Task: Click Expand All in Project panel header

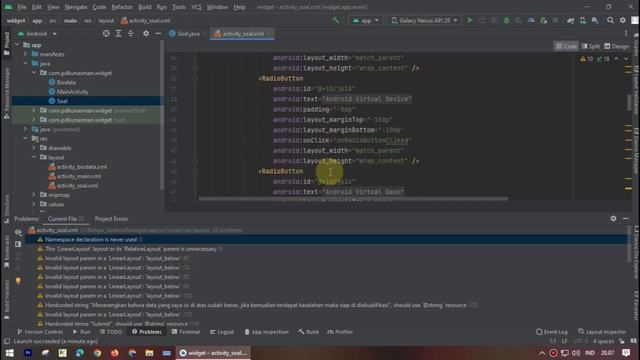Action: pyautogui.click(x=118, y=33)
